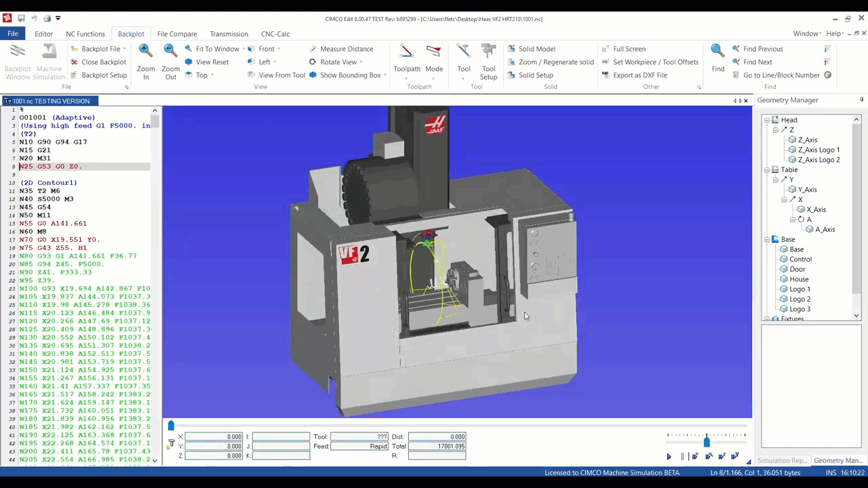
Task: Click code line N40 S5000 M3
Action: point(46,199)
